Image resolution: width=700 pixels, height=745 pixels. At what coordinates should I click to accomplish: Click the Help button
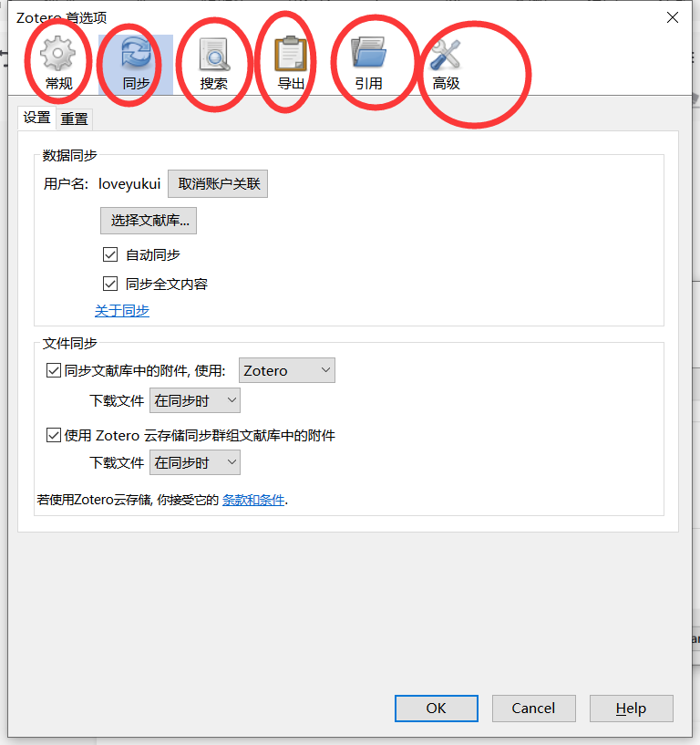coord(631,709)
